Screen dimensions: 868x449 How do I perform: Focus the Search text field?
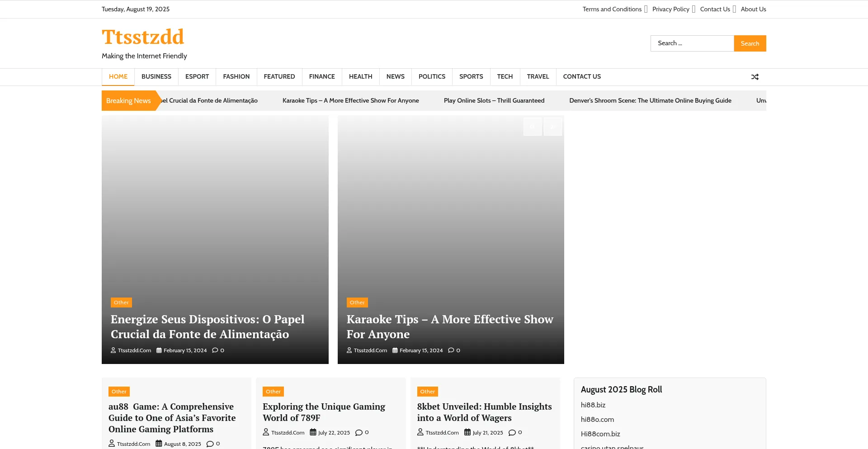point(692,43)
